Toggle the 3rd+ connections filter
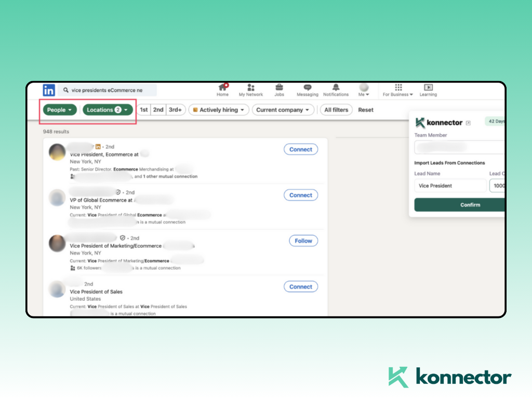 click(176, 110)
